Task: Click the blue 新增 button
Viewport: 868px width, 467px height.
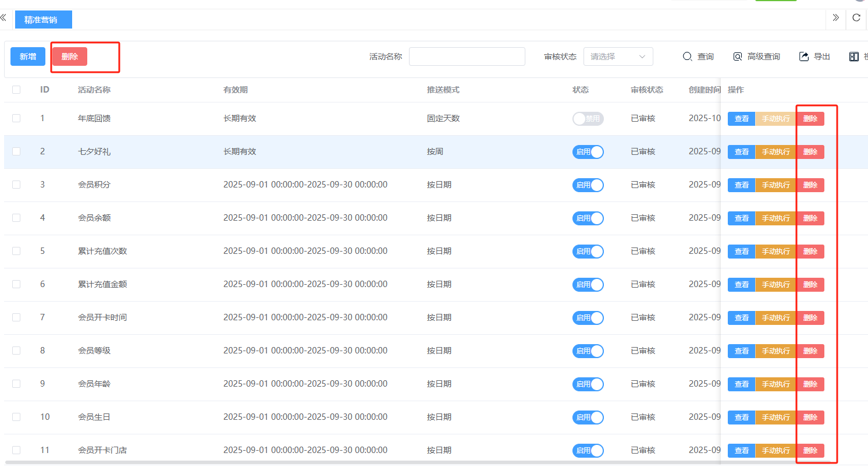Action: [x=28, y=56]
